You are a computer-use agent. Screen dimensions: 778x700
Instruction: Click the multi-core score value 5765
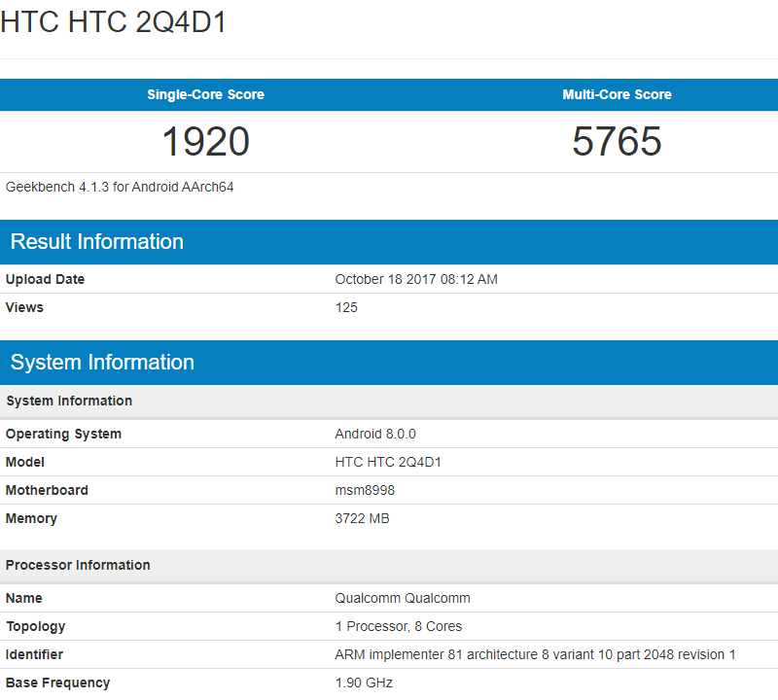click(617, 142)
